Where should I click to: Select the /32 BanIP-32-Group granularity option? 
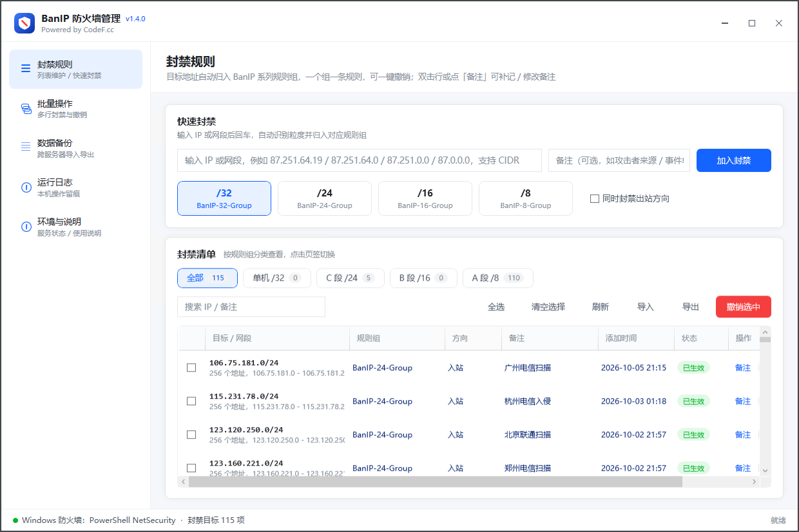pos(224,198)
